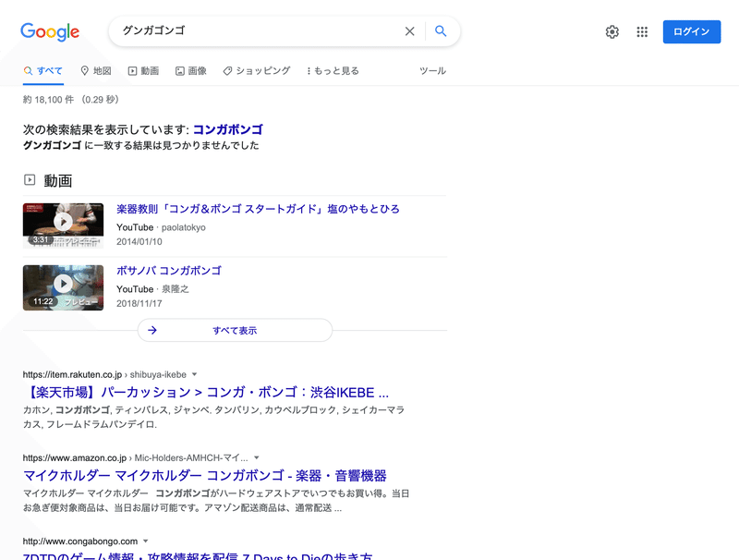
Task: Click the すべて表示 button
Action: (235, 331)
